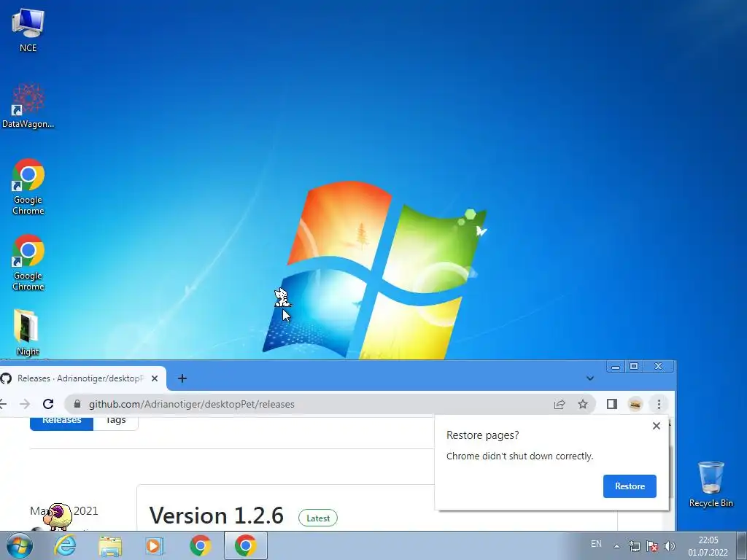747x560 pixels.
Task: Open the volume speaker tray icon
Action: 670,546
